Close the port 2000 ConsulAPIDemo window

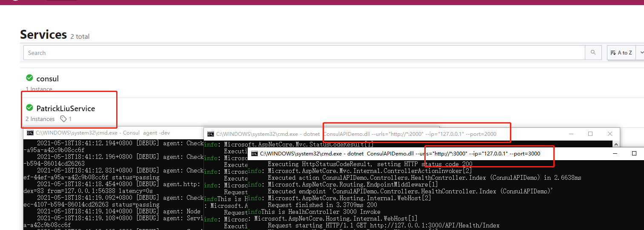click(x=610, y=134)
